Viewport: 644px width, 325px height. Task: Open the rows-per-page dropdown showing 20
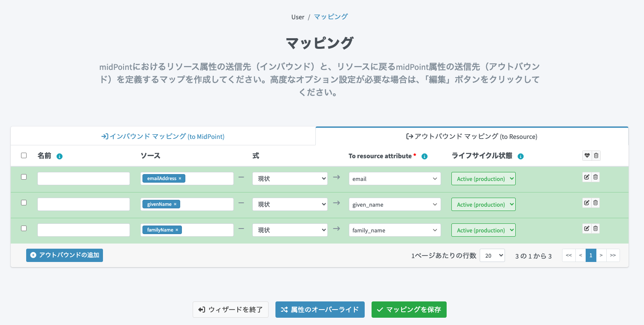tap(493, 256)
